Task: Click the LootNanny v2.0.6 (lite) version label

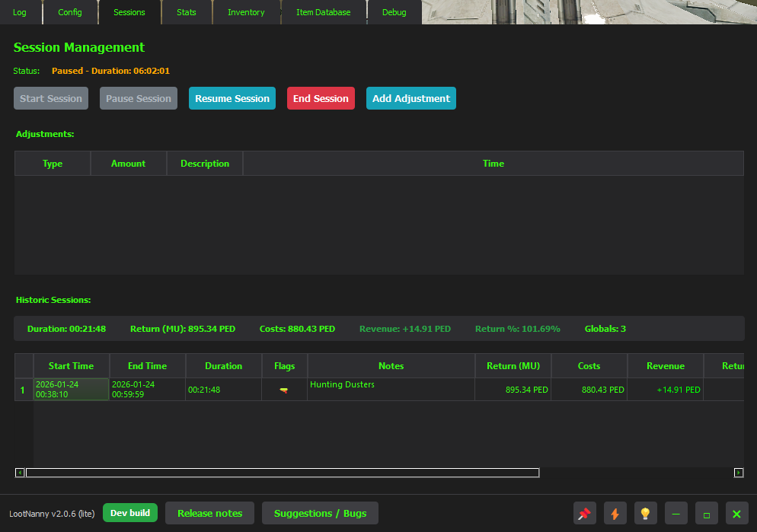Action: click(52, 514)
